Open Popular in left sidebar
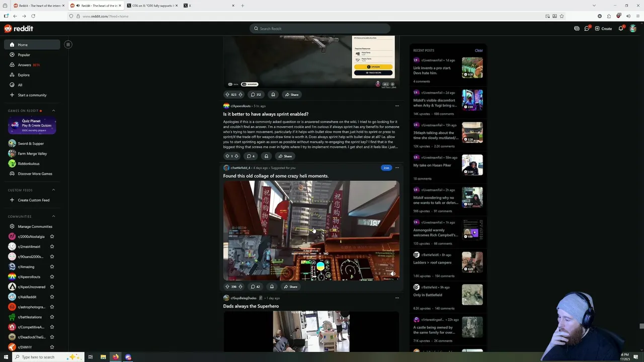This screenshot has height=362, width=644. click(x=32, y=55)
